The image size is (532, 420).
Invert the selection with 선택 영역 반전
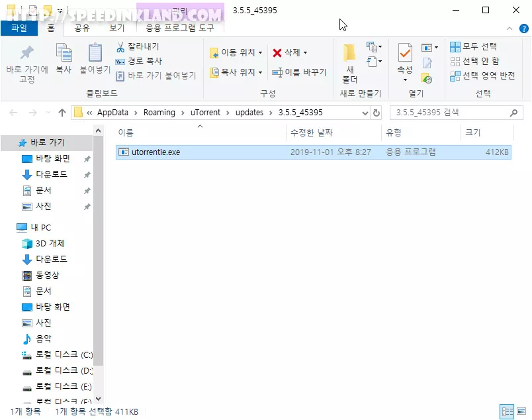[482, 76]
